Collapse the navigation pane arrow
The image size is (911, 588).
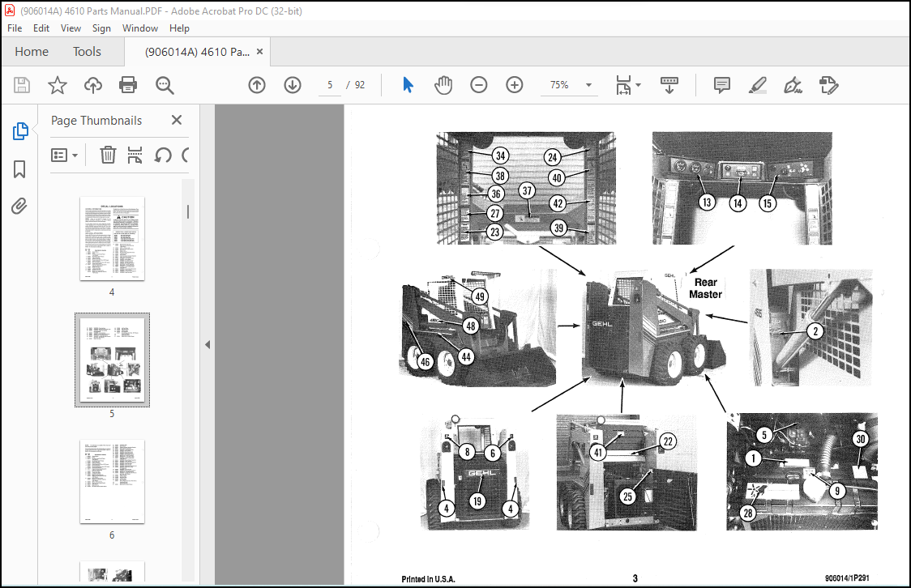pos(207,345)
